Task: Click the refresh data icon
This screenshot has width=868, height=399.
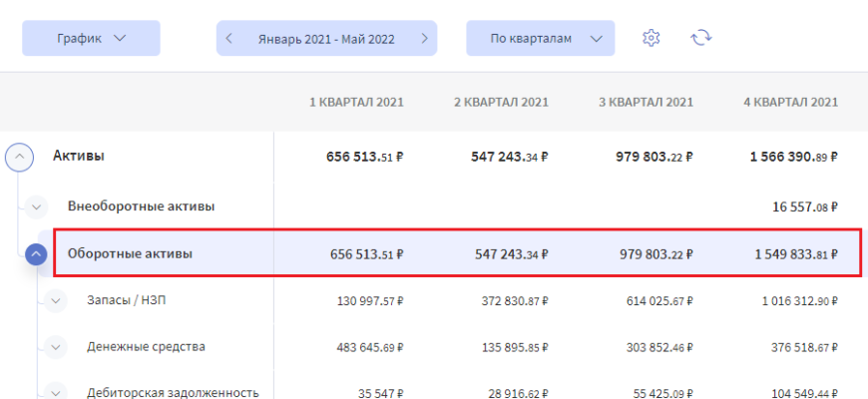Action: (701, 38)
